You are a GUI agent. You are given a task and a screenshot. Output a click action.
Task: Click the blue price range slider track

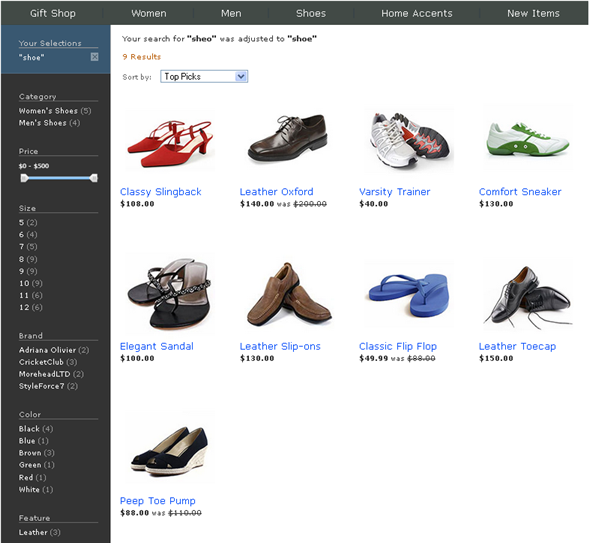pyautogui.click(x=59, y=178)
